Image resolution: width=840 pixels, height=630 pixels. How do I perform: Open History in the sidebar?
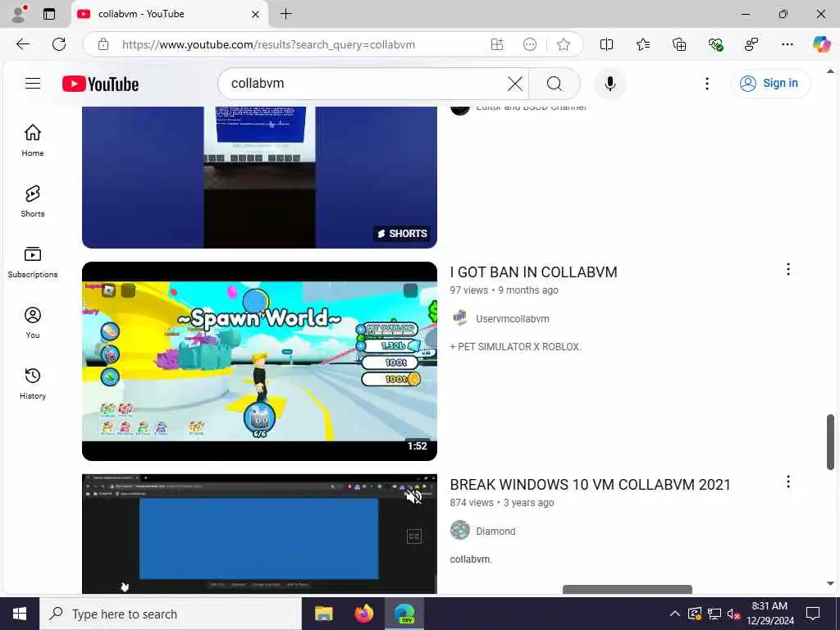point(33,384)
